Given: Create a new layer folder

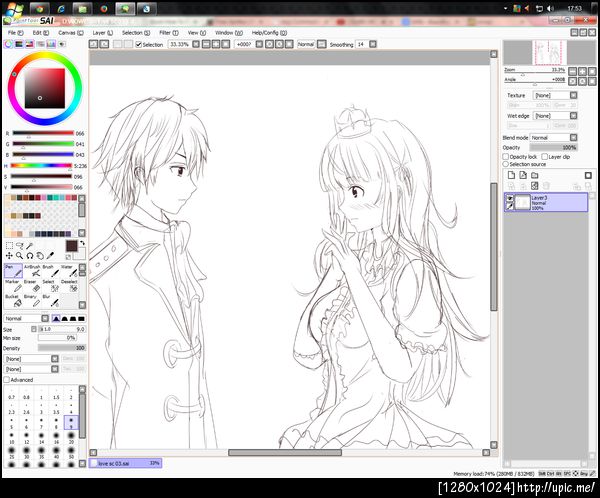Looking at the screenshot, I should [x=535, y=175].
